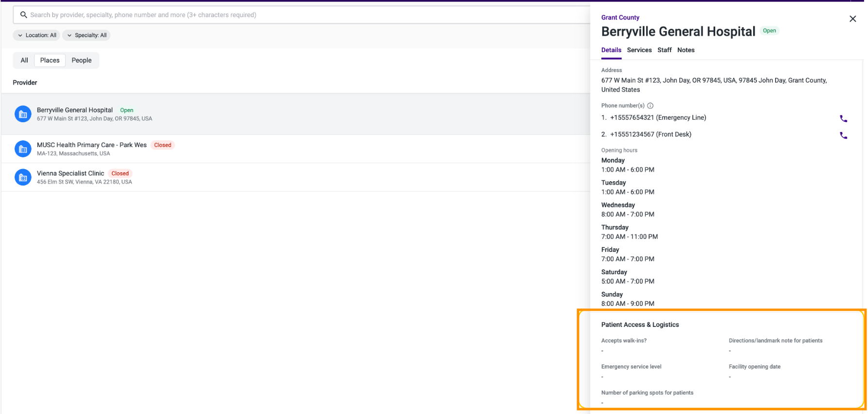Call the Front Desk phone icon
The image size is (868, 414).
click(x=843, y=135)
